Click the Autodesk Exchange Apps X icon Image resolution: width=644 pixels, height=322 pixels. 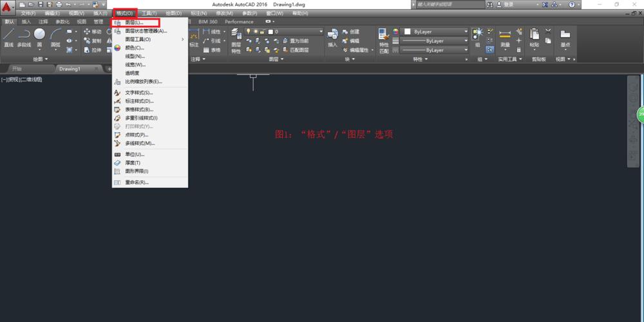[545, 5]
